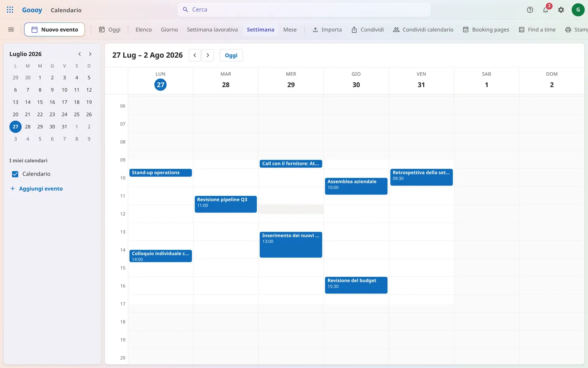Open the green user avatar G
This screenshot has height=368, width=588.
coord(578,10)
